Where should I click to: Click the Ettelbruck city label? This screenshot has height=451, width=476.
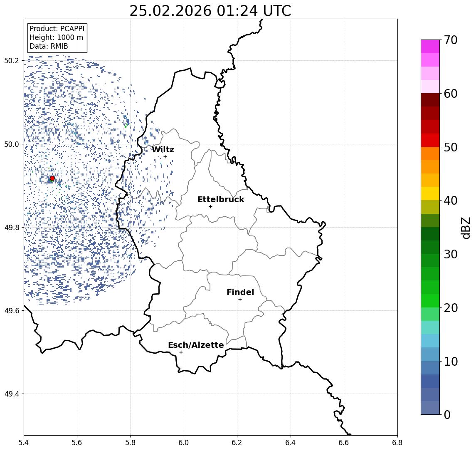pyautogui.click(x=221, y=199)
